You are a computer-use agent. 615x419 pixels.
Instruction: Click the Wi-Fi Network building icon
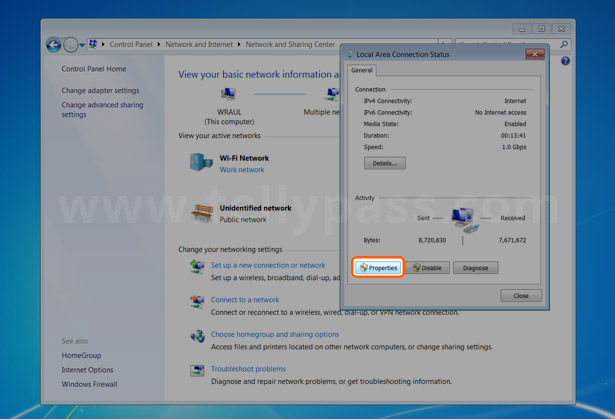point(201,162)
